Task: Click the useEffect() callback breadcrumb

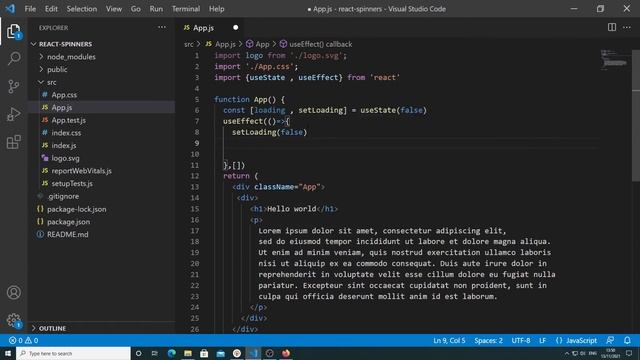Action: [x=320, y=44]
